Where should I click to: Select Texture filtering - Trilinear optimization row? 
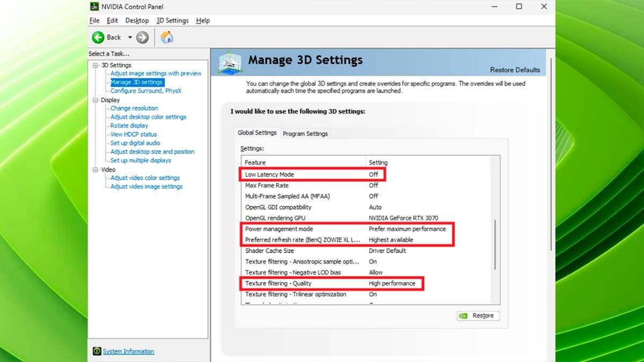tap(365, 294)
